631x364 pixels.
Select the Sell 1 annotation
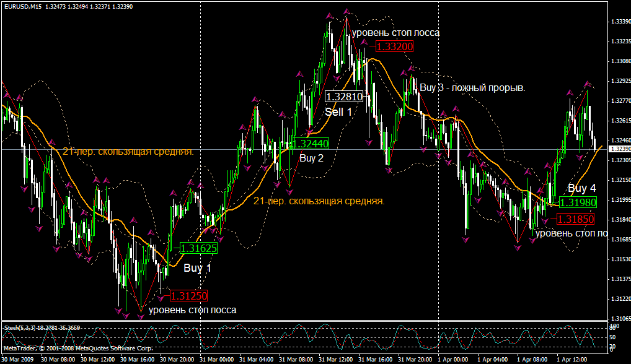coord(338,112)
